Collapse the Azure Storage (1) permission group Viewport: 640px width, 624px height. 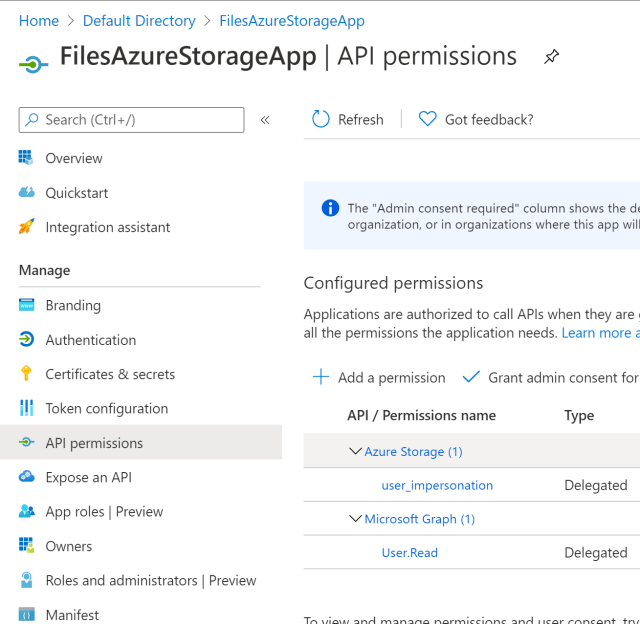click(355, 451)
